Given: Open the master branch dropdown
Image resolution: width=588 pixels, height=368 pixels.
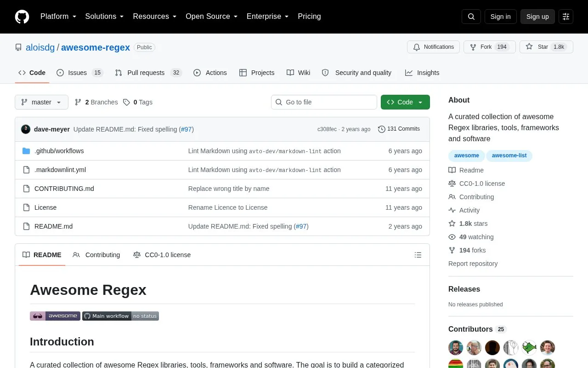Looking at the screenshot, I should (41, 102).
